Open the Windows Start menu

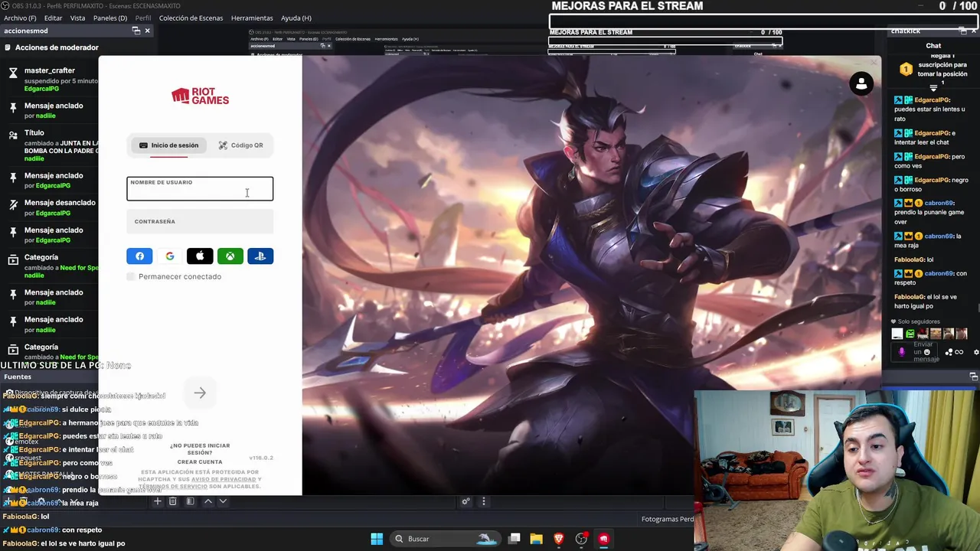click(x=377, y=539)
